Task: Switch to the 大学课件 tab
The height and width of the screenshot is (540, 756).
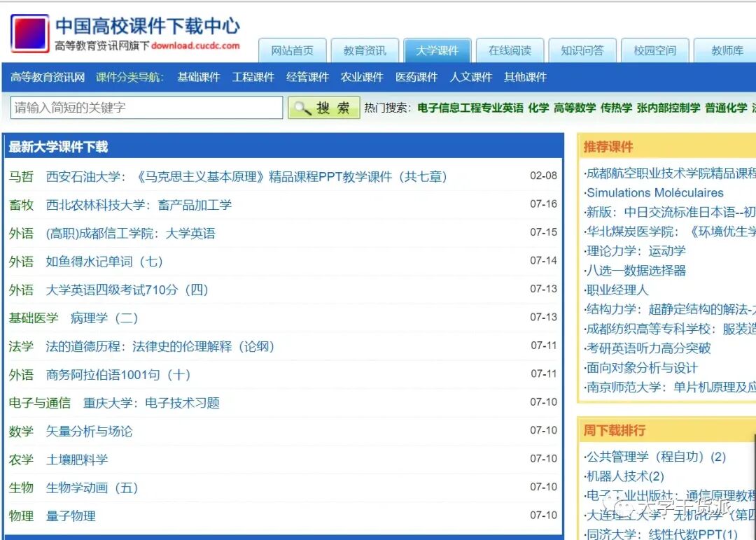Action: click(437, 50)
